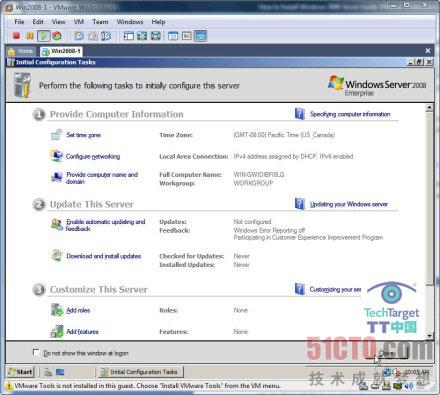440x395 pixels.
Task: Click the vertical scrollbar thumb
Action: tap(429, 199)
